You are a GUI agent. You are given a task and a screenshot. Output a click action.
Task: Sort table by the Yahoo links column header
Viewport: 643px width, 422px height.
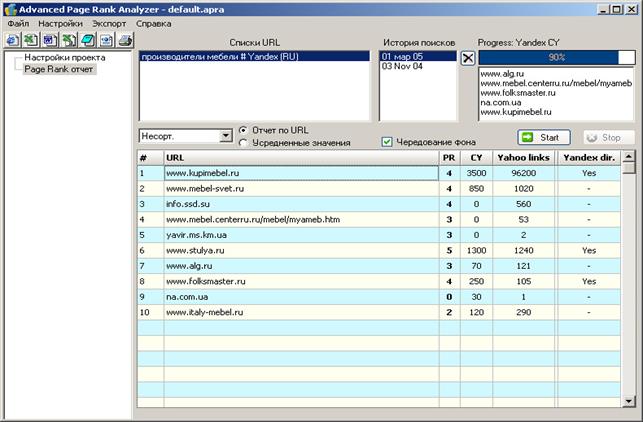coord(524,158)
